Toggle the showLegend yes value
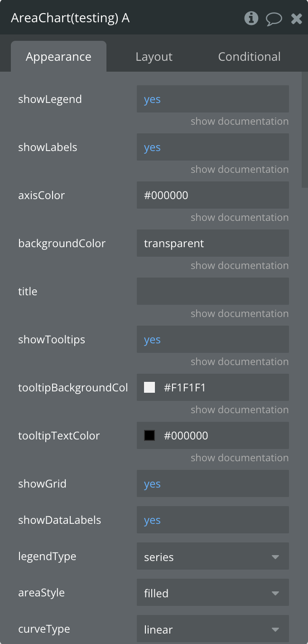Viewport: 308px width, 644px height. [x=152, y=99]
